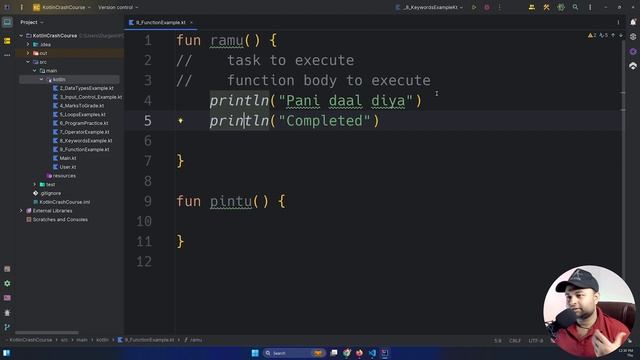Open User.kt file
640x360 pixels.
[64, 167]
